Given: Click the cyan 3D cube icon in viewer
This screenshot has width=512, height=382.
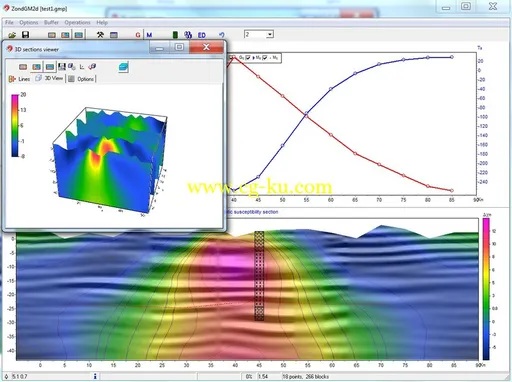Looking at the screenshot, I should (123, 67).
